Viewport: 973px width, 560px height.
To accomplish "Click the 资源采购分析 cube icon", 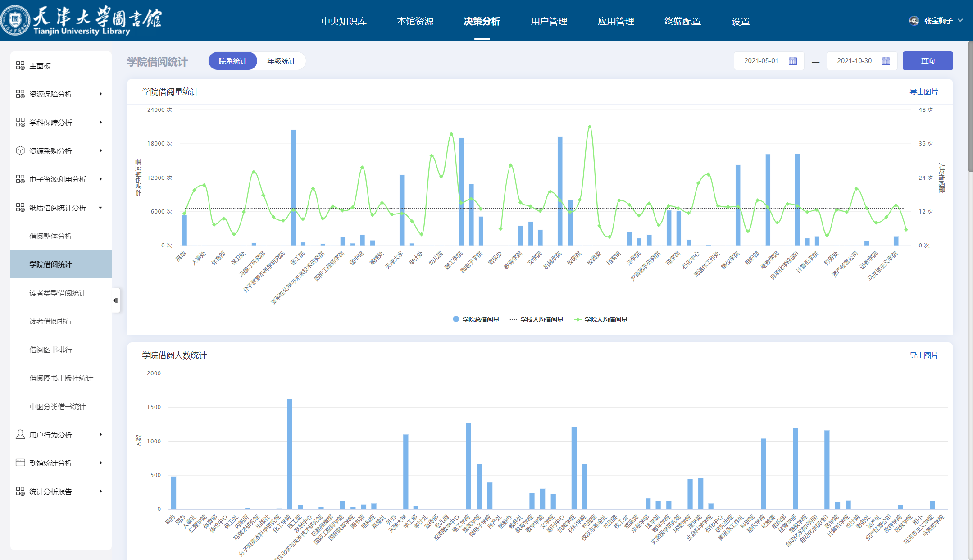I will (x=20, y=150).
